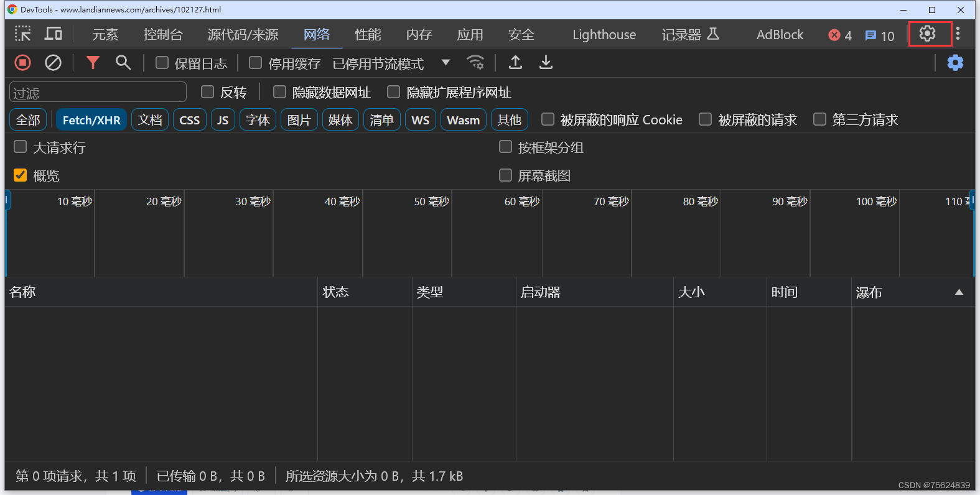This screenshot has height=495, width=980.
Task: Filter by 媒体 type
Action: (340, 119)
